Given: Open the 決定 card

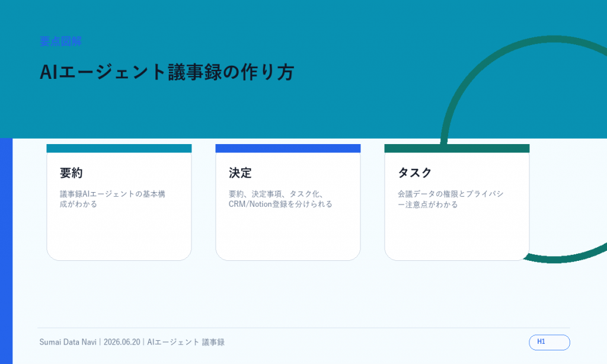Looking at the screenshot, I should point(287,202).
